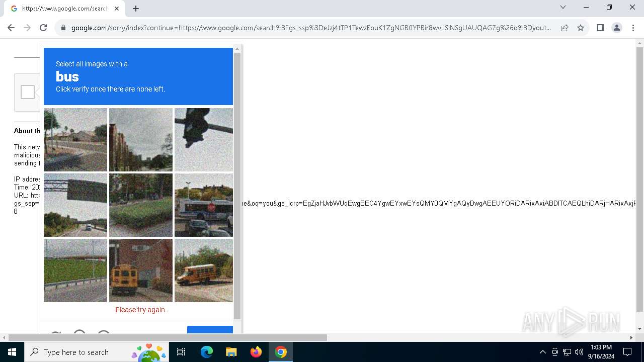The width and height of the screenshot is (644, 362).
Task: Share this page icon in address bar
Action: 565,28
